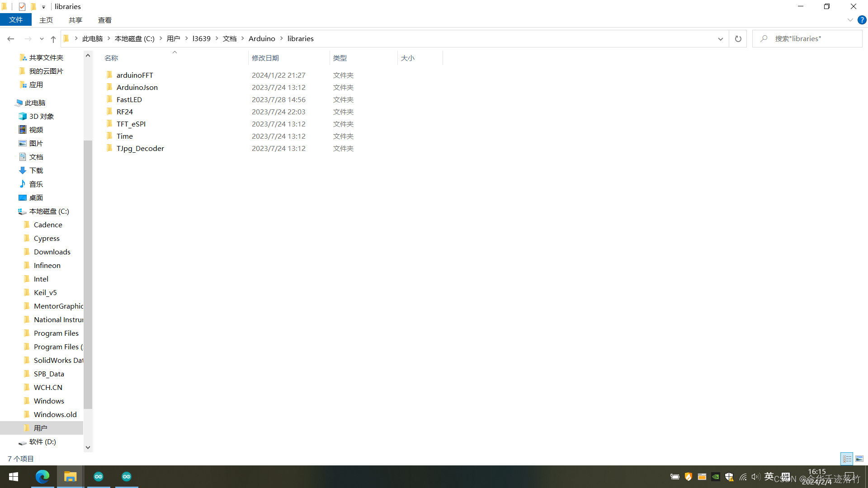Click the Properties quick access icon
This screenshot has width=868, height=488.
(x=22, y=6)
